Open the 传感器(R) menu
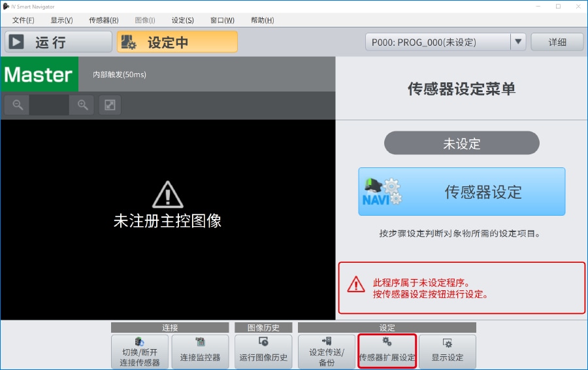The image size is (588, 370). [104, 20]
